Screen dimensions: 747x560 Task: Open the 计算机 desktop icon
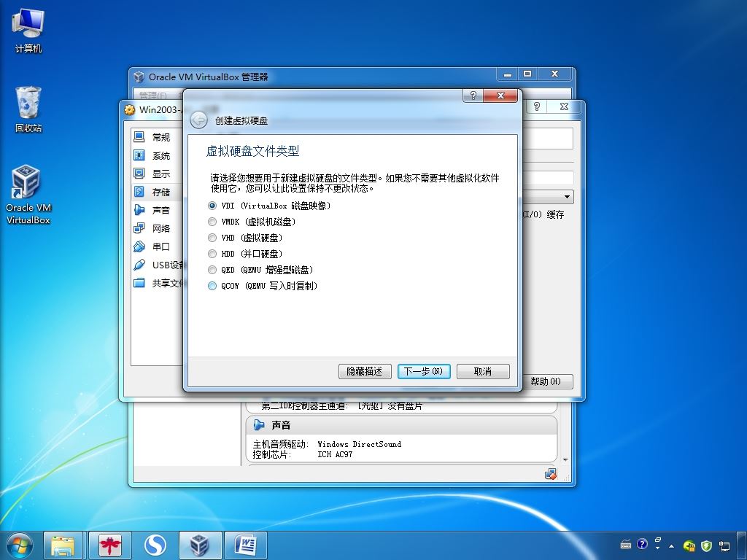(28, 31)
